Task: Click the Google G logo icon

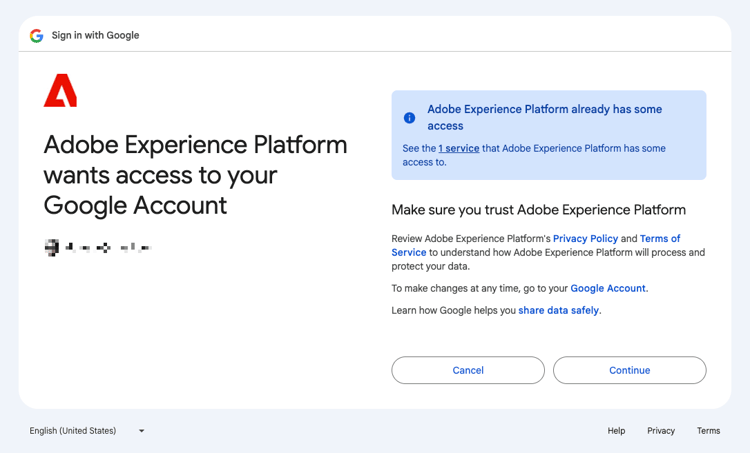Action: 36,35
